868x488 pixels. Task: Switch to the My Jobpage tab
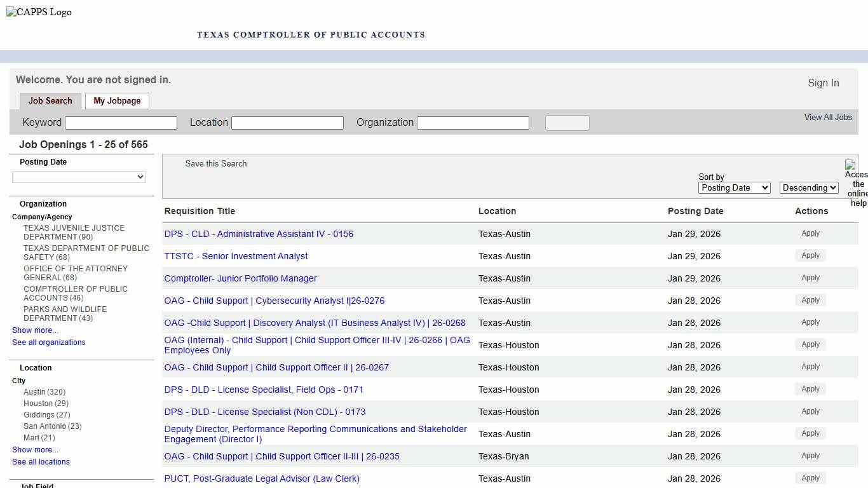coord(117,100)
